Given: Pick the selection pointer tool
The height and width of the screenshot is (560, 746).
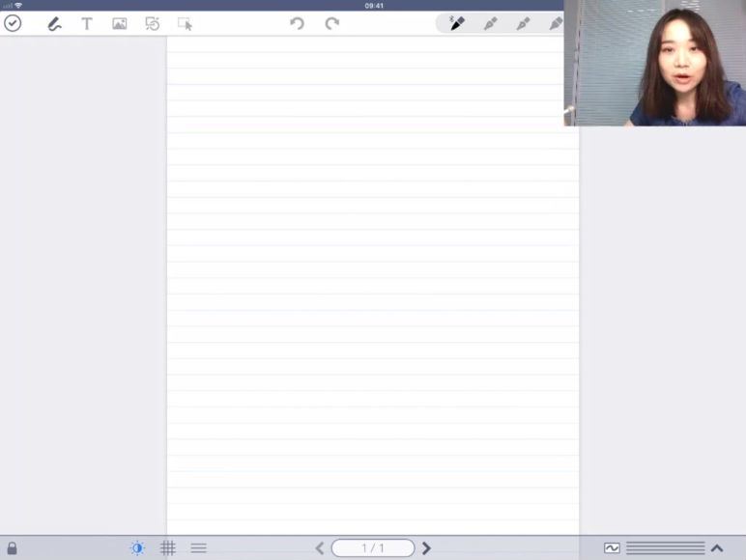Looking at the screenshot, I should (185, 24).
